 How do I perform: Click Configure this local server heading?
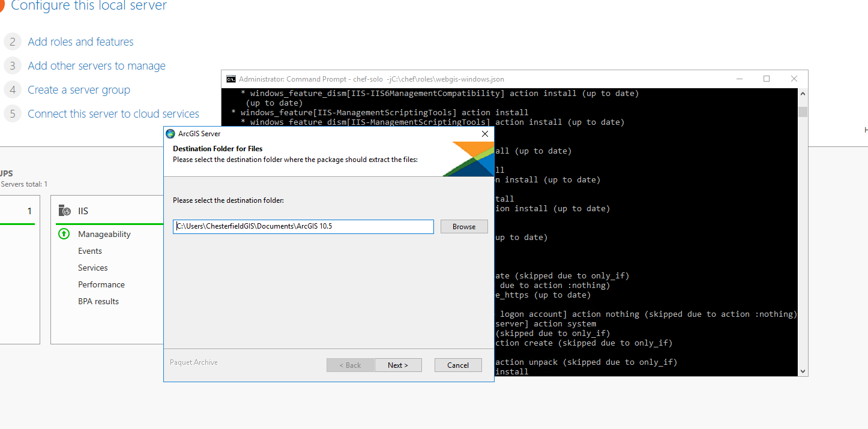(x=89, y=6)
